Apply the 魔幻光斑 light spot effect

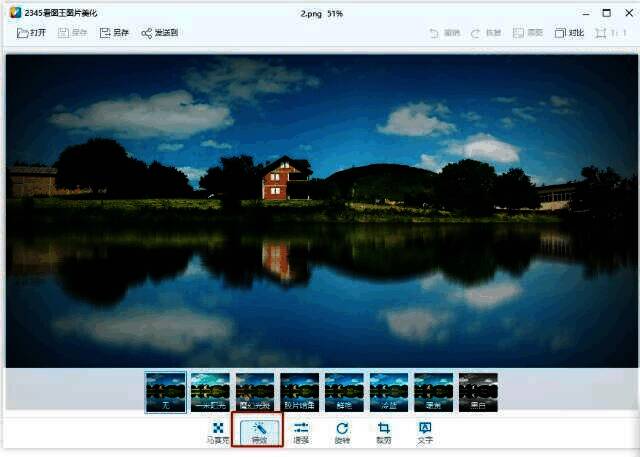(x=255, y=392)
